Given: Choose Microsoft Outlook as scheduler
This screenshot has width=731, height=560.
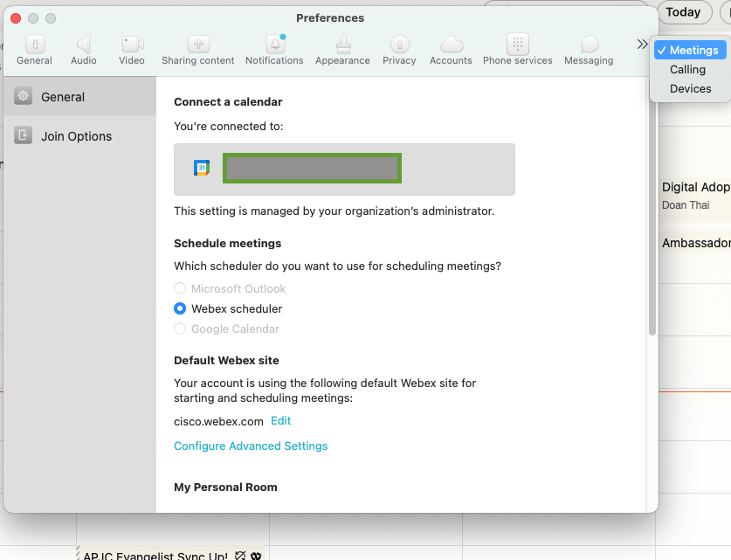Looking at the screenshot, I should point(179,288).
